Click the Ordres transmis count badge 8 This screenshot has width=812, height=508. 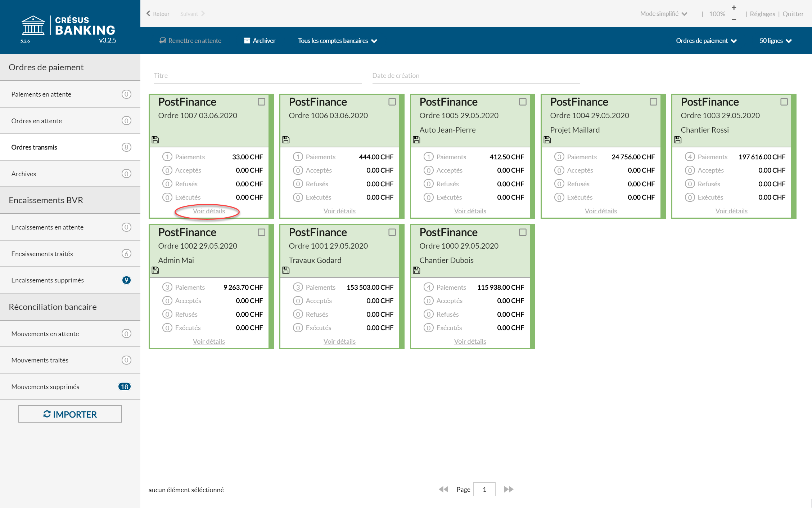pyautogui.click(x=126, y=147)
